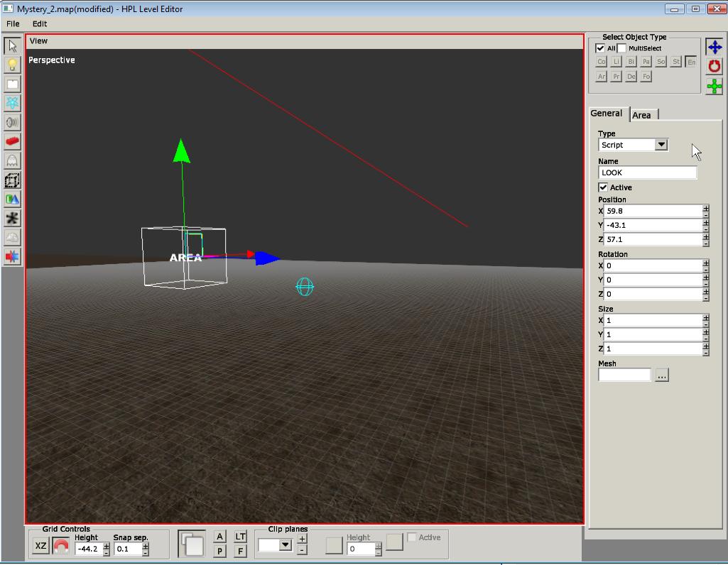This screenshot has height=565, width=728.
Task: Click the blue Translate arrows icon
Action: [x=714, y=48]
